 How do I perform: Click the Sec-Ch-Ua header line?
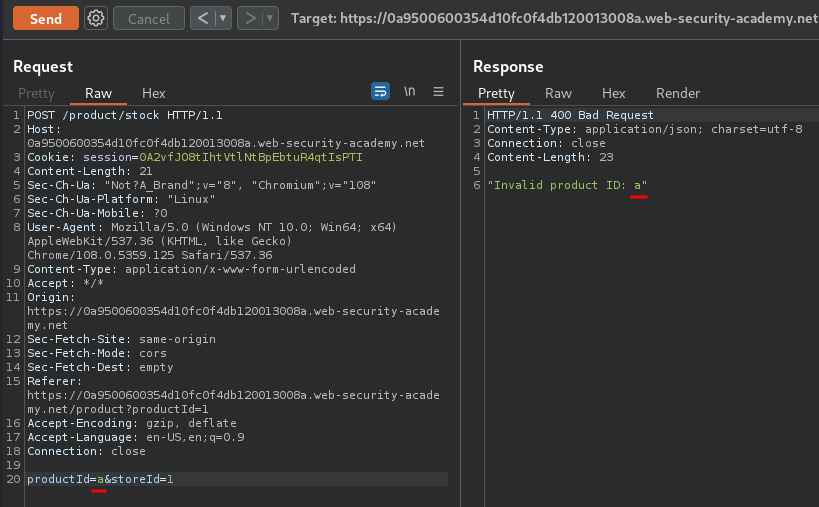coord(202,185)
